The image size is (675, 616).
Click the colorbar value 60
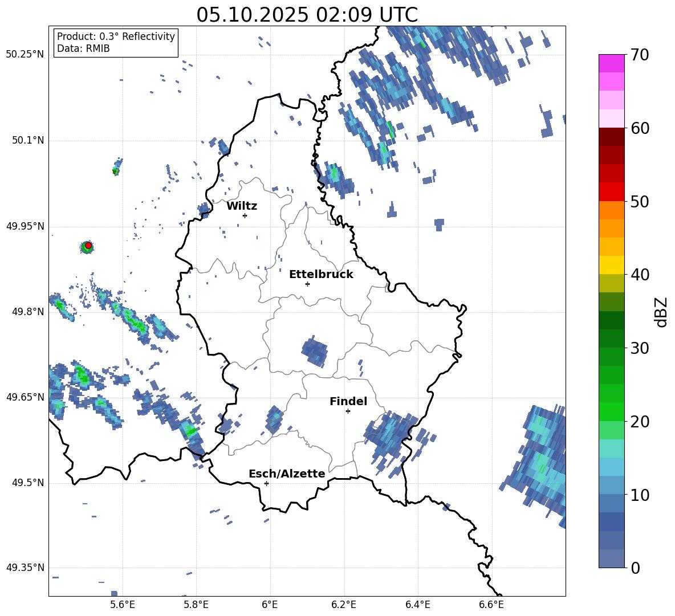pyautogui.click(x=640, y=128)
